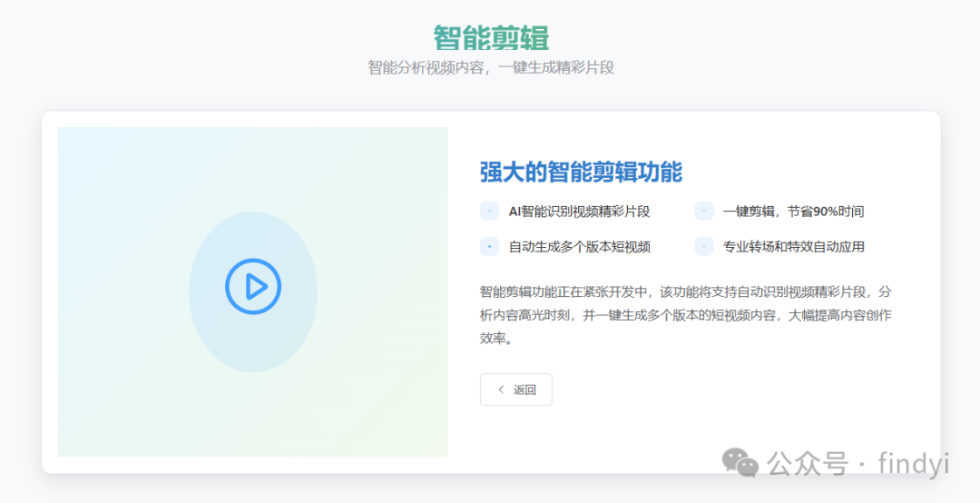Click the 返回 back button

coord(515,390)
